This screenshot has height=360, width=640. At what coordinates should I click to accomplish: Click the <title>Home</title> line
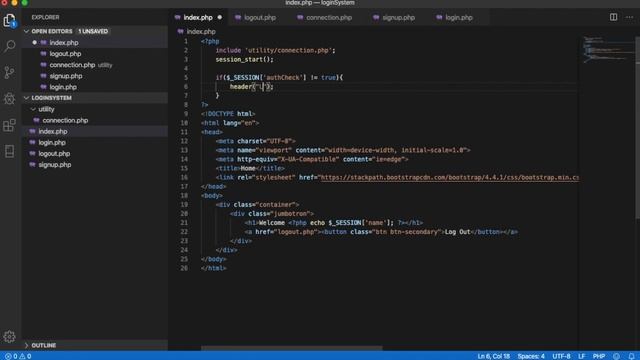click(250, 168)
